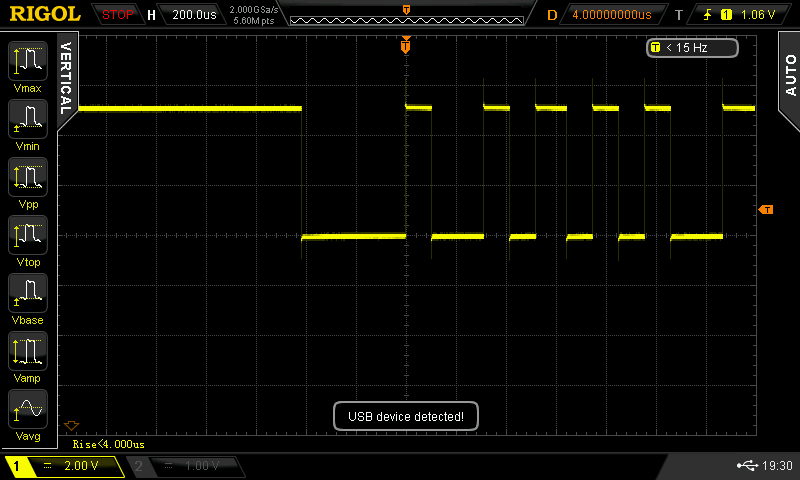Select the Vmin measurement icon
Image resolution: width=800 pixels, height=480 pixels.
click(x=28, y=119)
